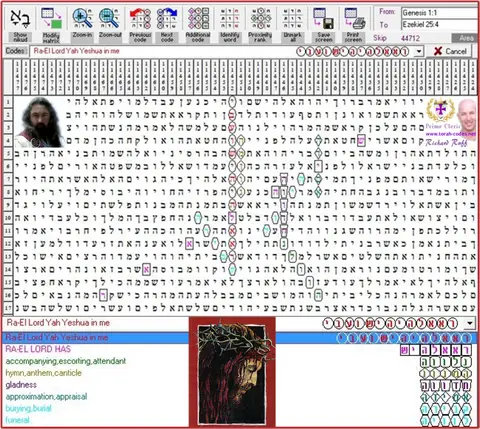Open the www.torah-codes.net link
Viewport: 480px width, 429px height.
coord(451,134)
